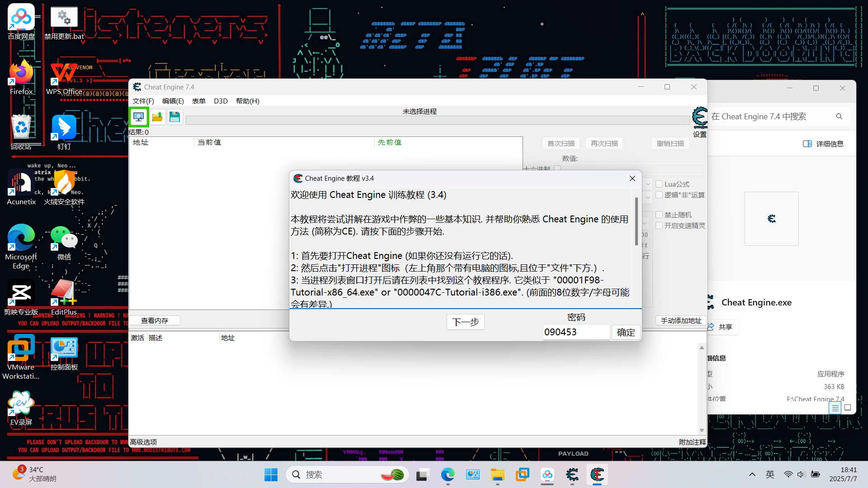868x488 pixels.
Task: Click 下一步 in the tutorial dialog
Action: pyautogui.click(x=466, y=322)
